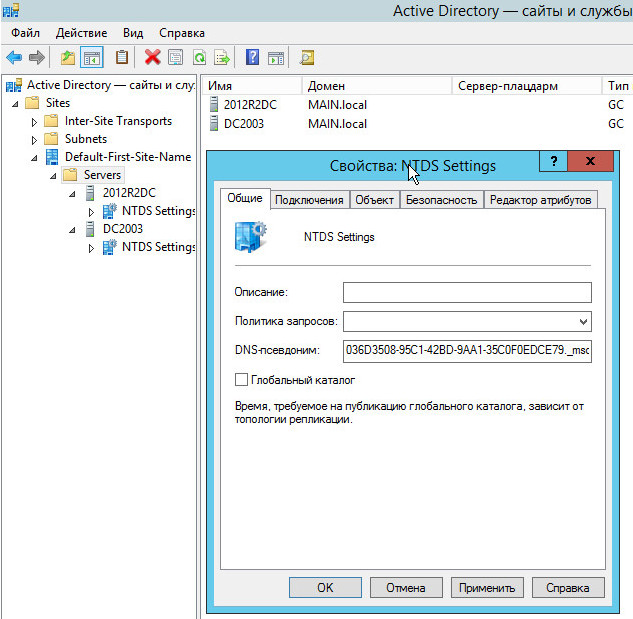
Task: Collapse the Sites tree node
Action: tap(15, 104)
